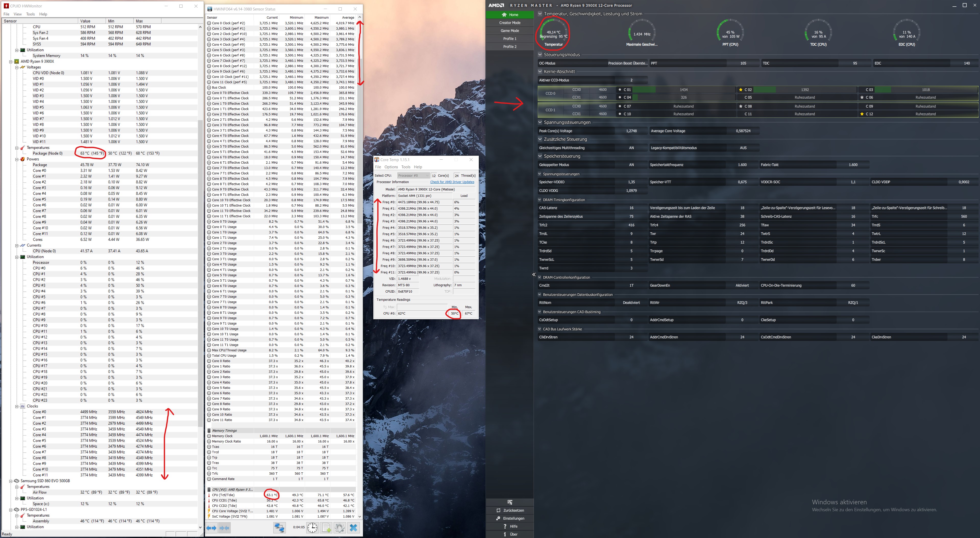The height and width of the screenshot is (538, 980).
Task: Collapse AMD Ryzen 9 3900X tree node
Action: point(11,61)
